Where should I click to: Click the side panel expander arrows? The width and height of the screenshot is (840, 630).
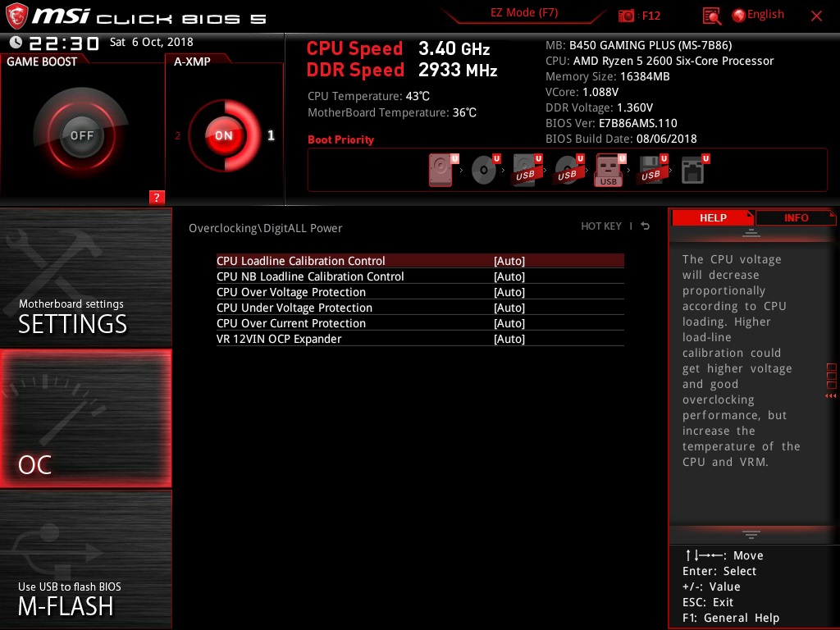pyautogui.click(x=831, y=396)
